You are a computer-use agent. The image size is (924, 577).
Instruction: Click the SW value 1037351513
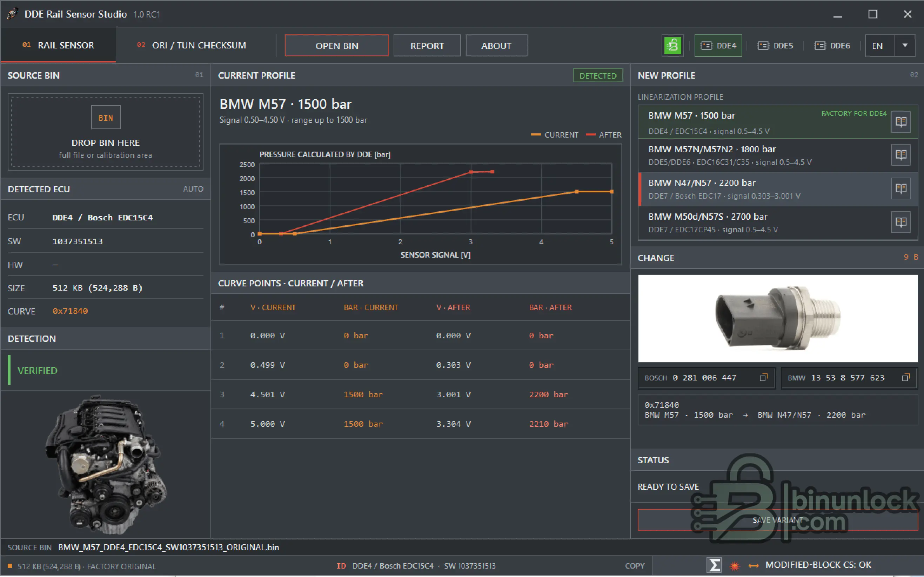78,241
